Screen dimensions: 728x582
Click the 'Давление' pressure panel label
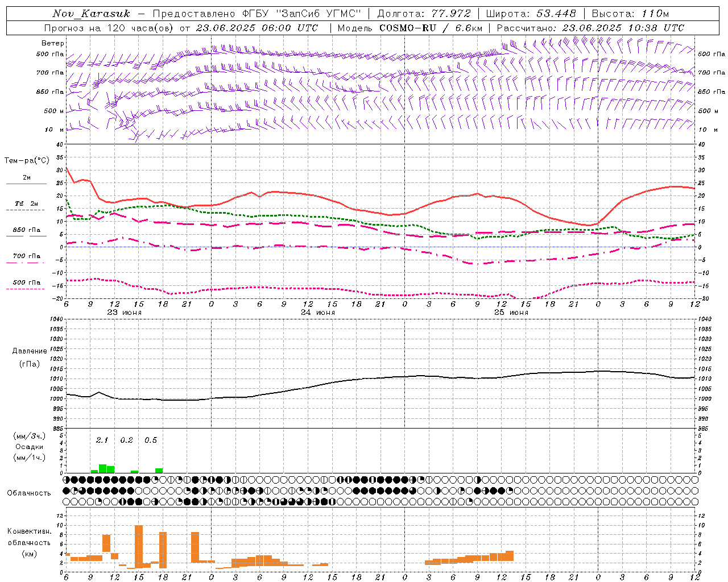click(30, 351)
